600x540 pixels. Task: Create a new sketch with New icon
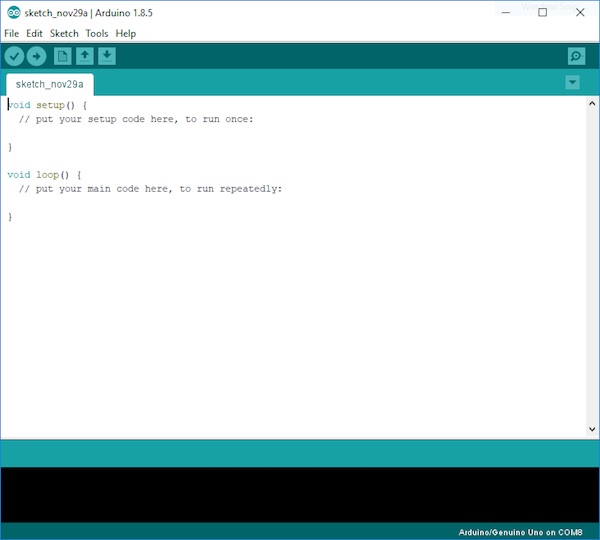pos(62,56)
